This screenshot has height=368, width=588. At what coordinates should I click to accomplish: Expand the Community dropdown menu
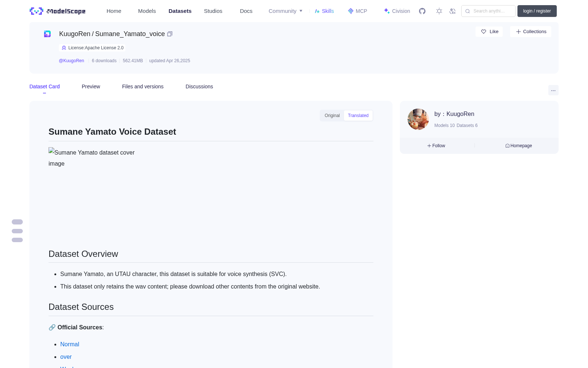point(286,11)
